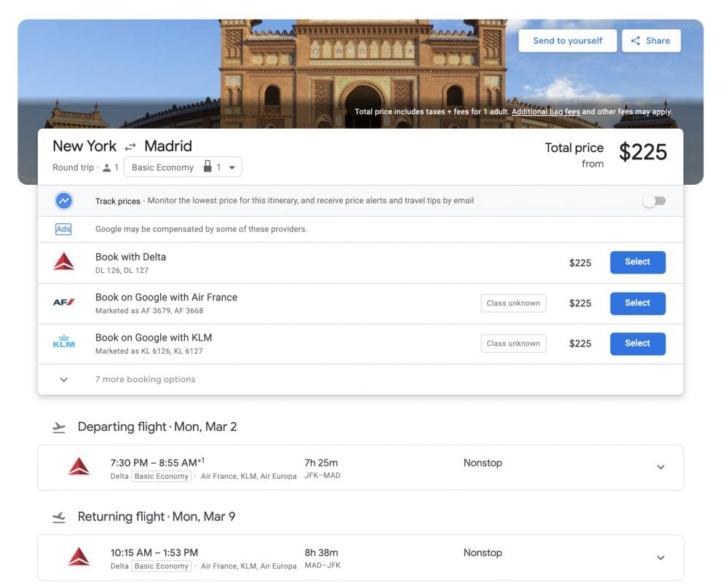Expand 7 more booking options
Viewport: 728px width, 588px height.
pyautogui.click(x=64, y=380)
